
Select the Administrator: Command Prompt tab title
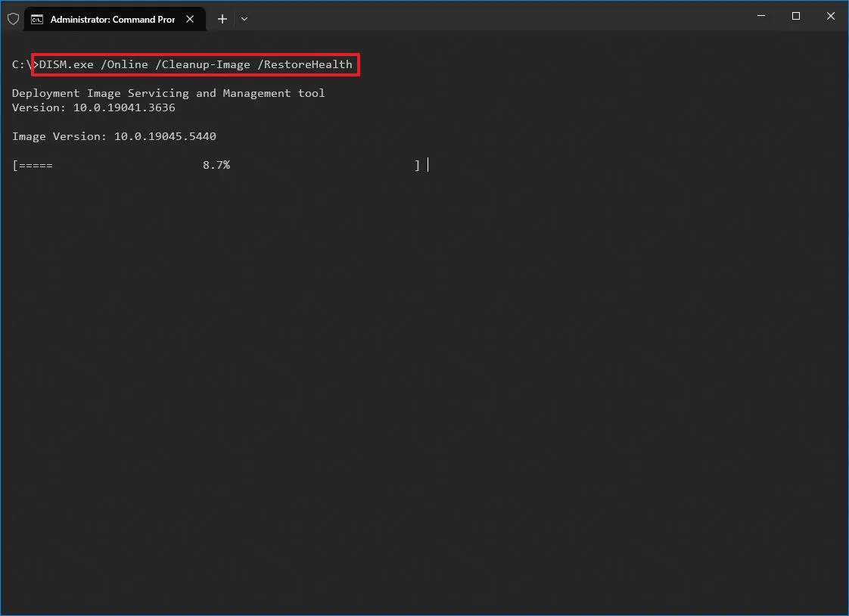112,20
